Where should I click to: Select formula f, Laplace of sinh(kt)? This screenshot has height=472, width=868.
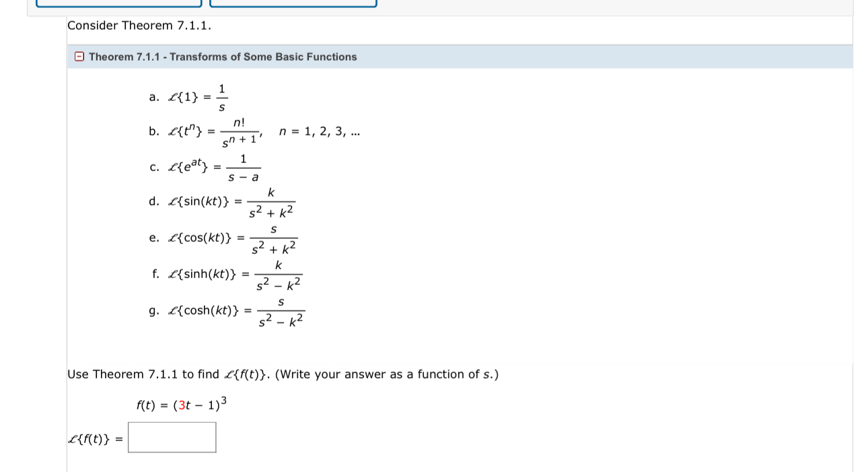(229, 273)
